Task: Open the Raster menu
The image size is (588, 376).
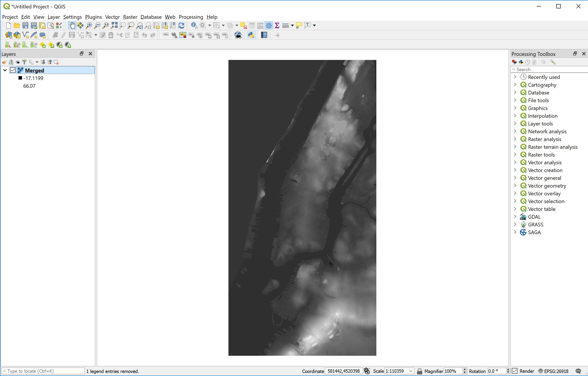Action: 130,17
